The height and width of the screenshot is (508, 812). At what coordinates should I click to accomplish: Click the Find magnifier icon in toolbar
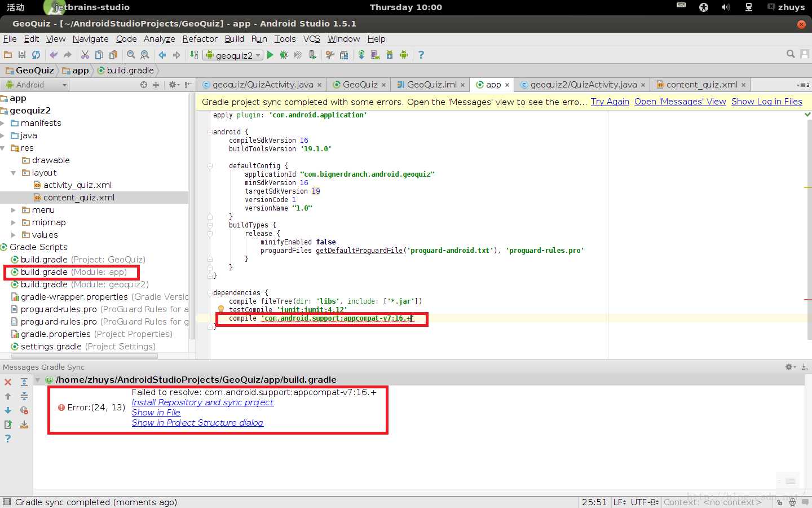131,55
